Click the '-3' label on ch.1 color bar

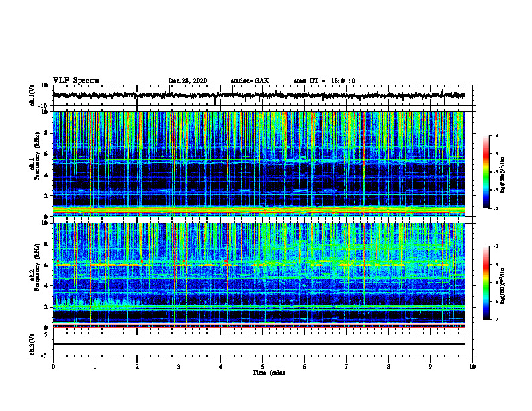click(496, 135)
